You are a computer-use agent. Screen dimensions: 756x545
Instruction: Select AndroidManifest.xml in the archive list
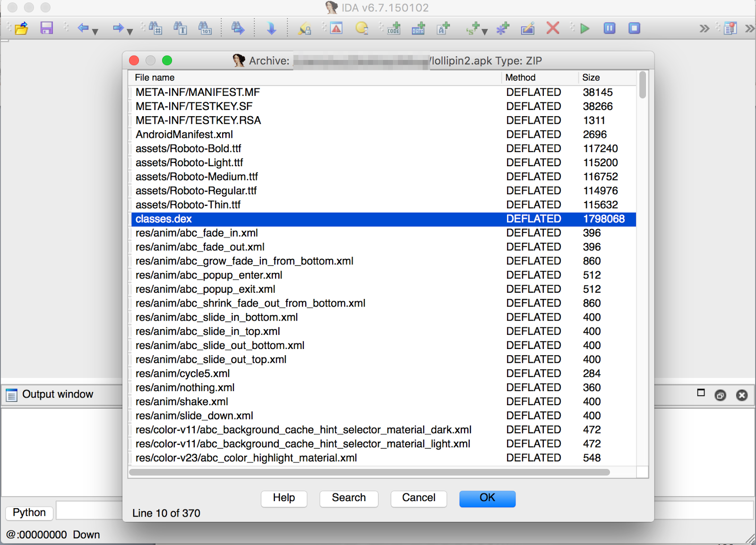[384, 135]
